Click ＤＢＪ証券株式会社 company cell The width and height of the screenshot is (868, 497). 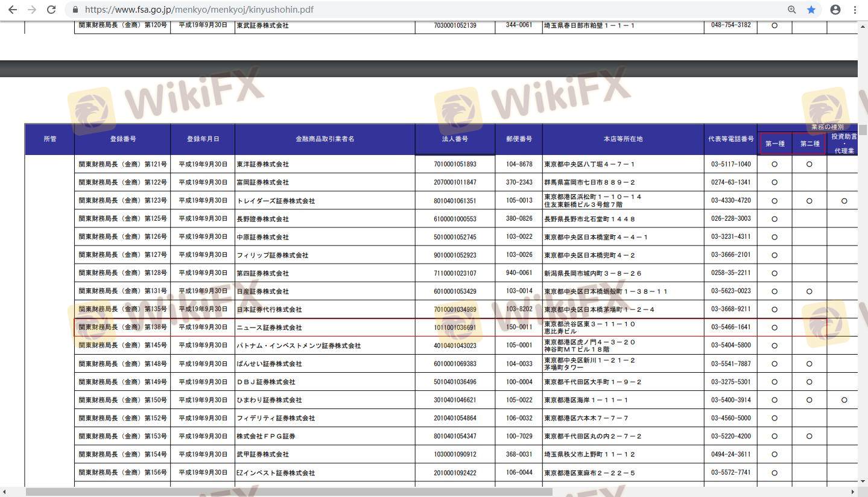(x=266, y=382)
